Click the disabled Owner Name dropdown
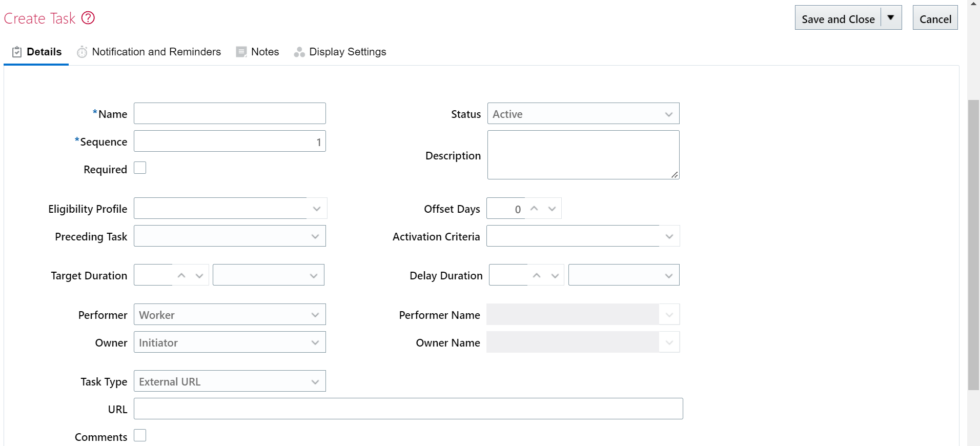Screen dimensions: 980x446 tap(583, 342)
